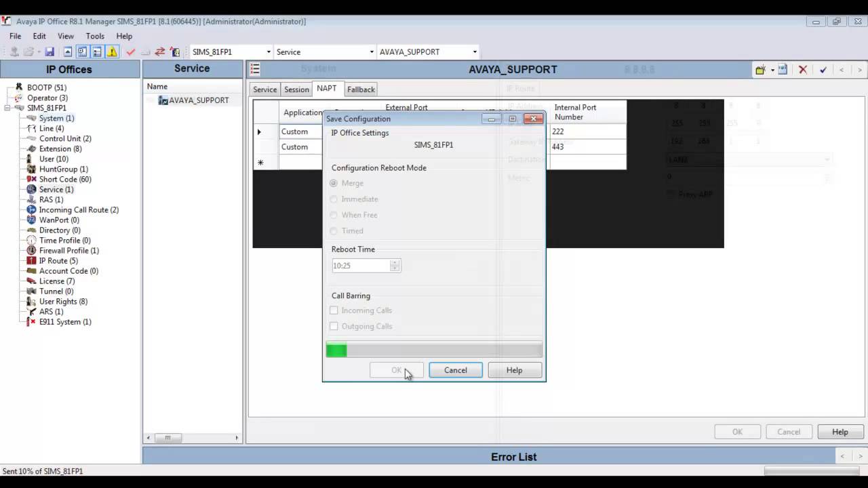Click the Help button in the details pane
Screen dimensions: 868x488
840,432
